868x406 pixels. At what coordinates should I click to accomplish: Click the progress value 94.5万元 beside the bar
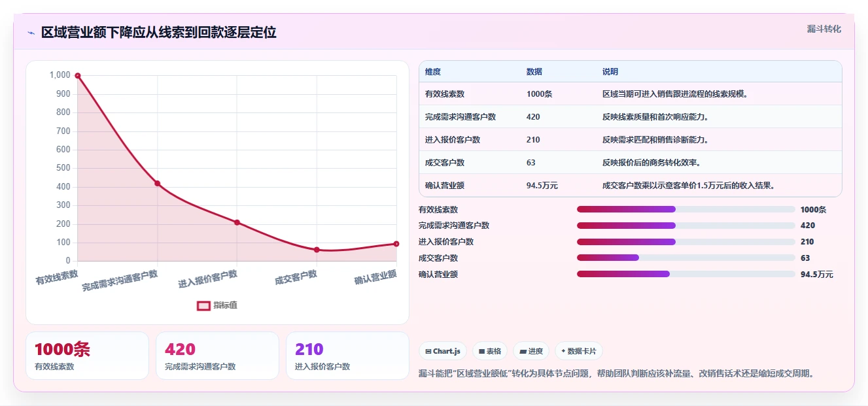(x=817, y=275)
